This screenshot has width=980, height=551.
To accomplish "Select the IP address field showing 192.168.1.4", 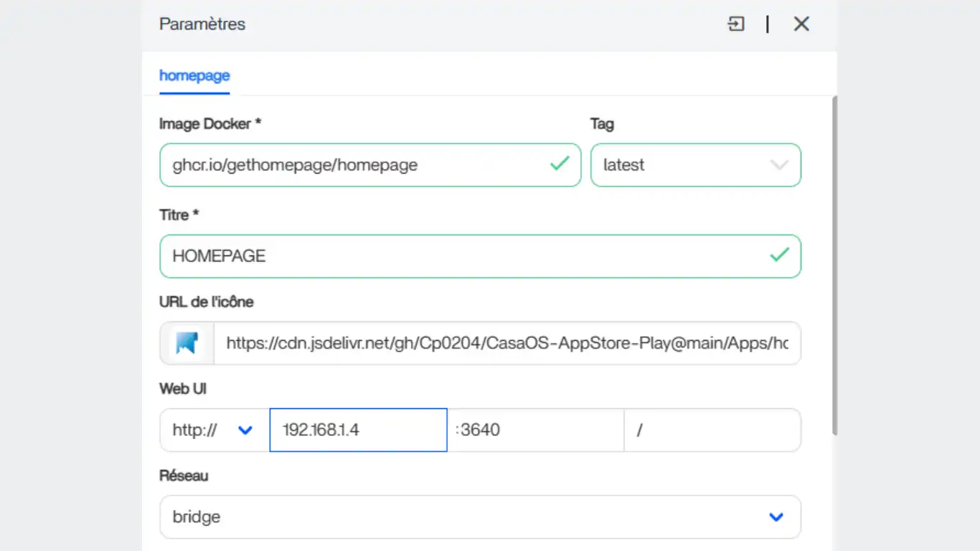I will point(357,430).
